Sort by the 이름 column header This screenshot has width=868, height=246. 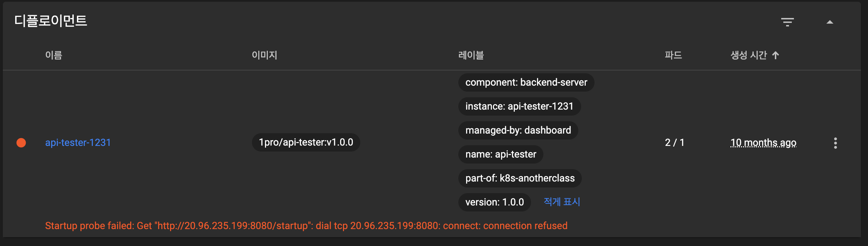tap(54, 55)
